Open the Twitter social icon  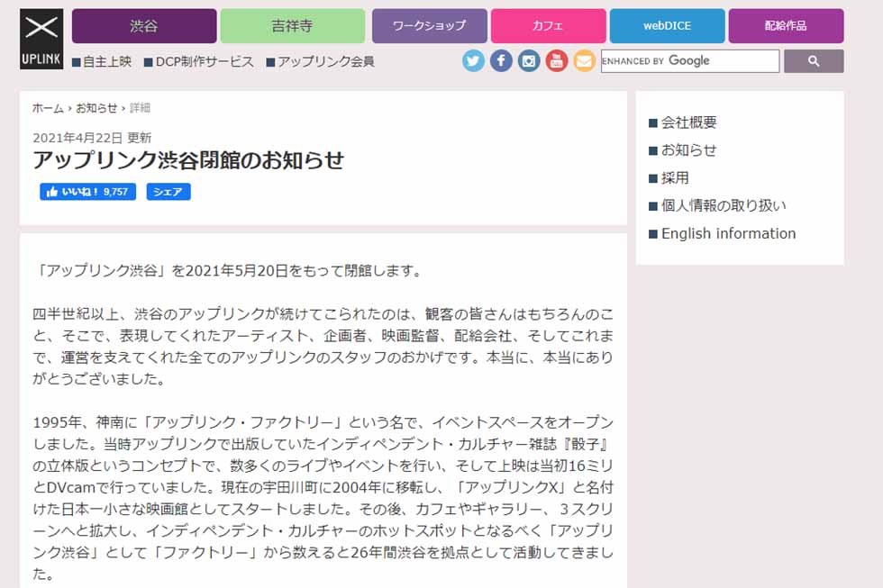[x=473, y=60]
